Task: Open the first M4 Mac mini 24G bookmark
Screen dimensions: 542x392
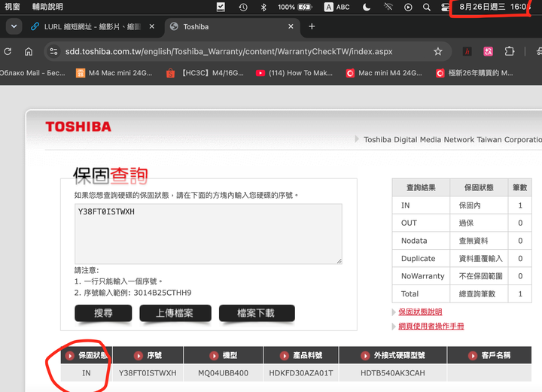Action: click(x=114, y=73)
